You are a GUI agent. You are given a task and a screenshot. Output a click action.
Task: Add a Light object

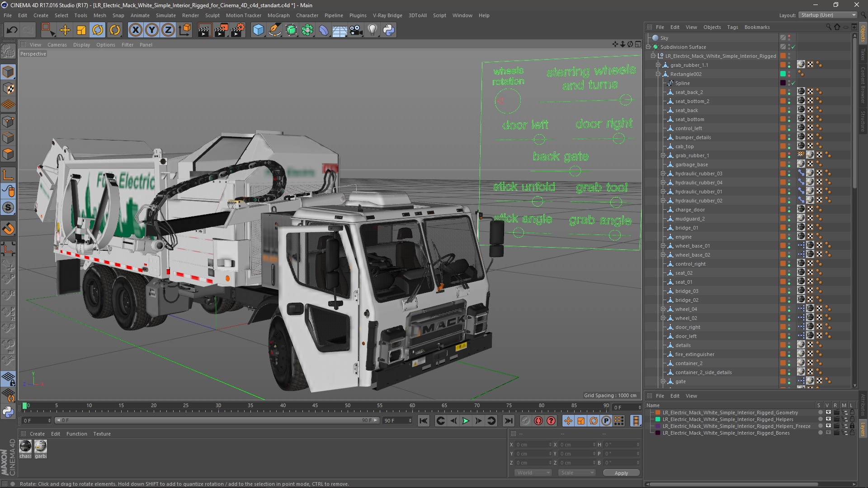pos(372,30)
